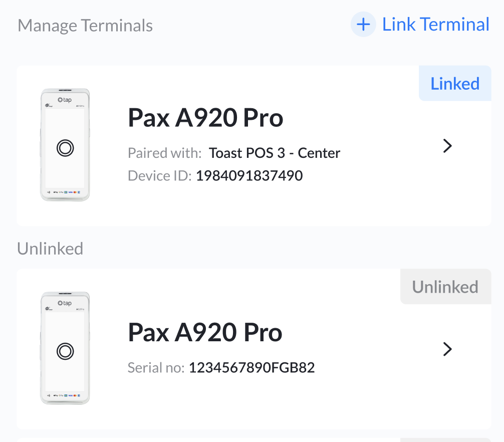Viewport: 504px width, 442px height.
Task: Select Device ID 1984091837490
Action: click(x=249, y=176)
